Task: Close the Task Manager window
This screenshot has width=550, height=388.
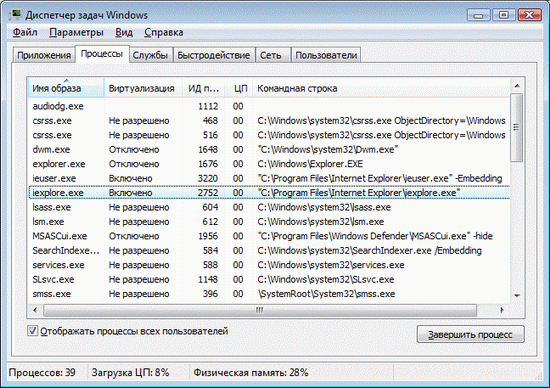Action: [x=529, y=15]
